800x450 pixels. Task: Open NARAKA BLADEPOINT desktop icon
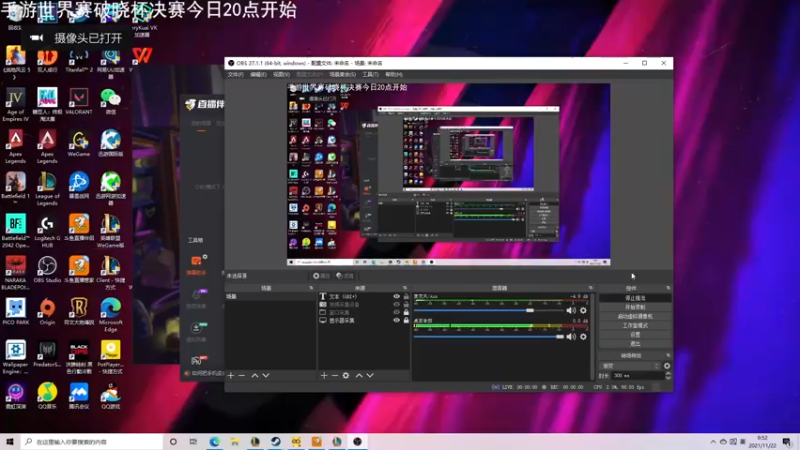[15, 273]
